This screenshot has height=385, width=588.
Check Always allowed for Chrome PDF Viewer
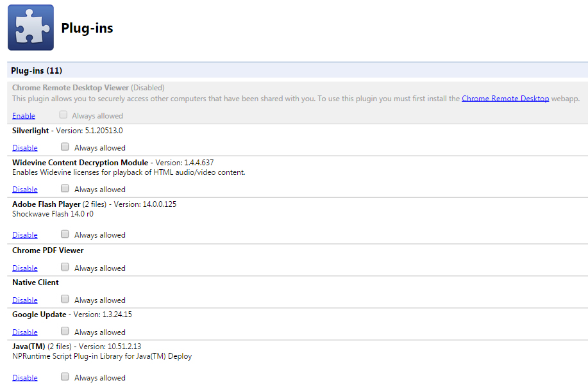coord(65,266)
